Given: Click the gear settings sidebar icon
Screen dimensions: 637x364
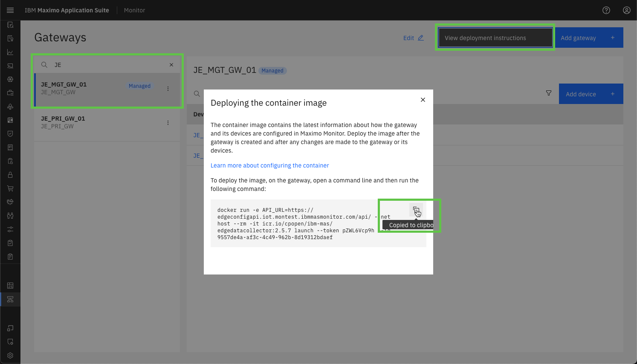Looking at the screenshot, I should click(10, 355).
